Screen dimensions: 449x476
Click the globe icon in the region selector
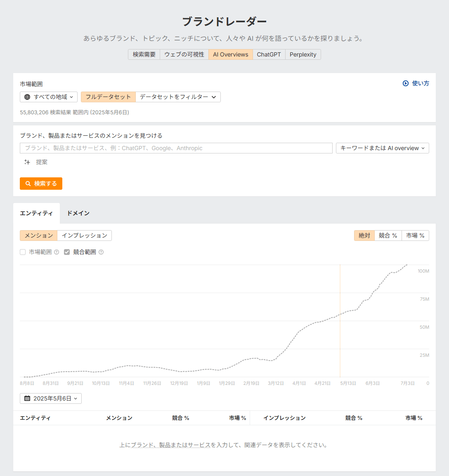[x=26, y=97]
